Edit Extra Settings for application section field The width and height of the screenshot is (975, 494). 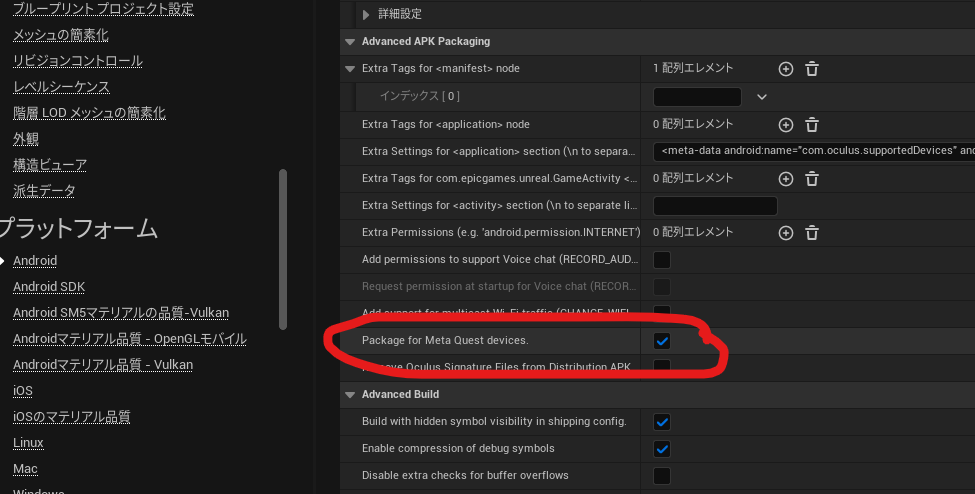(814, 152)
